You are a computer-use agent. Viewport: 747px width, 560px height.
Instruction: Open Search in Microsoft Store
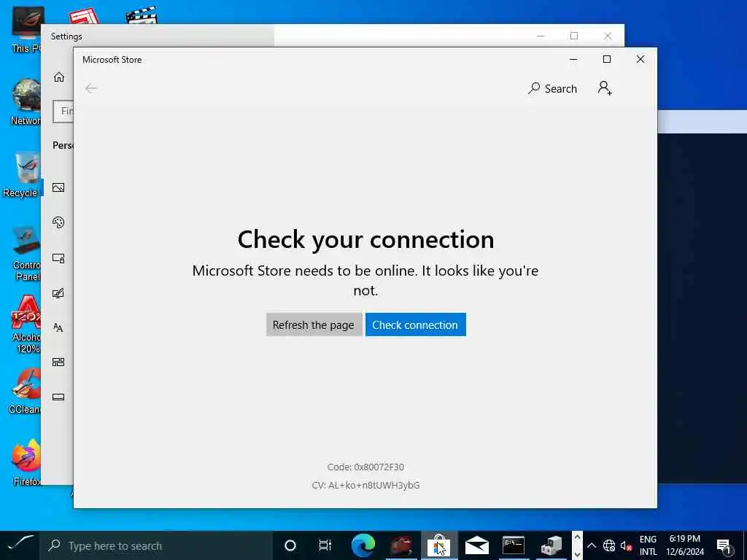pos(553,88)
